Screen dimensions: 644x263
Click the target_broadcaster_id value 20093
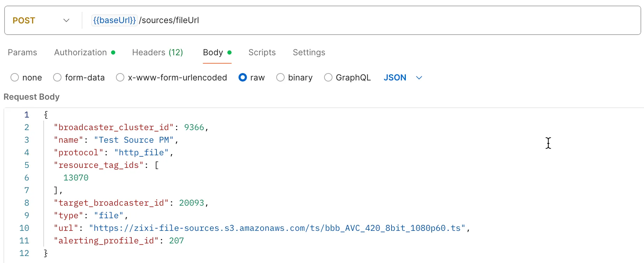[191, 203]
